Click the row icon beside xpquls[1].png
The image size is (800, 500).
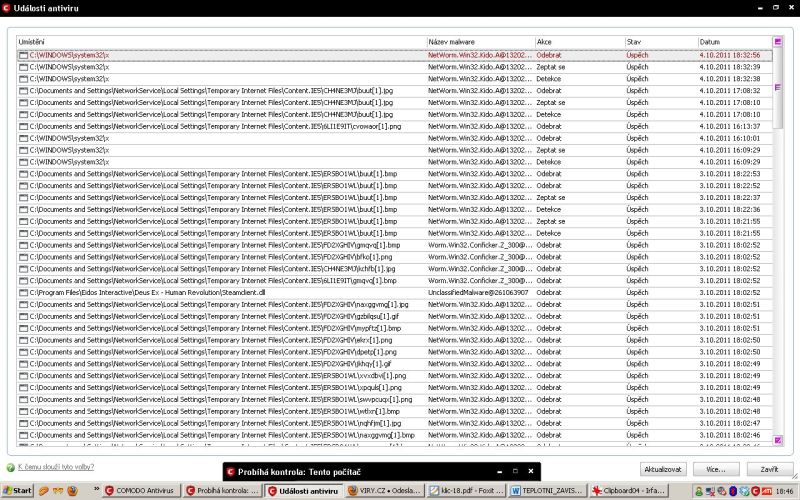point(23,388)
